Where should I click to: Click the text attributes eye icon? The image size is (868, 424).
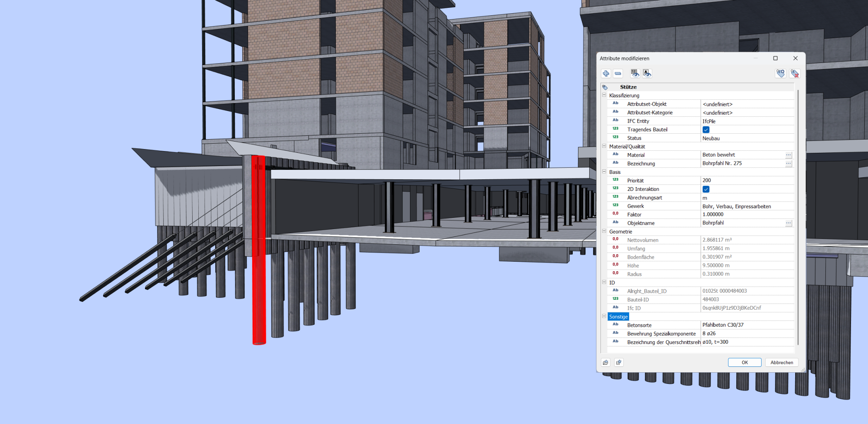tap(647, 74)
